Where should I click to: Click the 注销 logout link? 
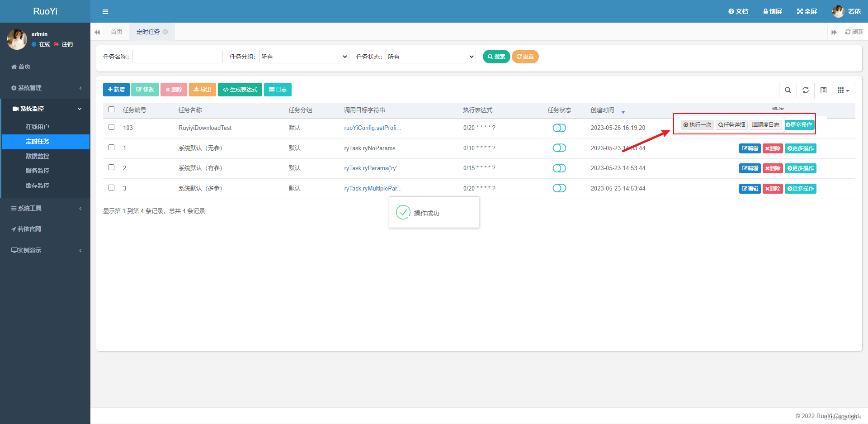[x=63, y=44]
